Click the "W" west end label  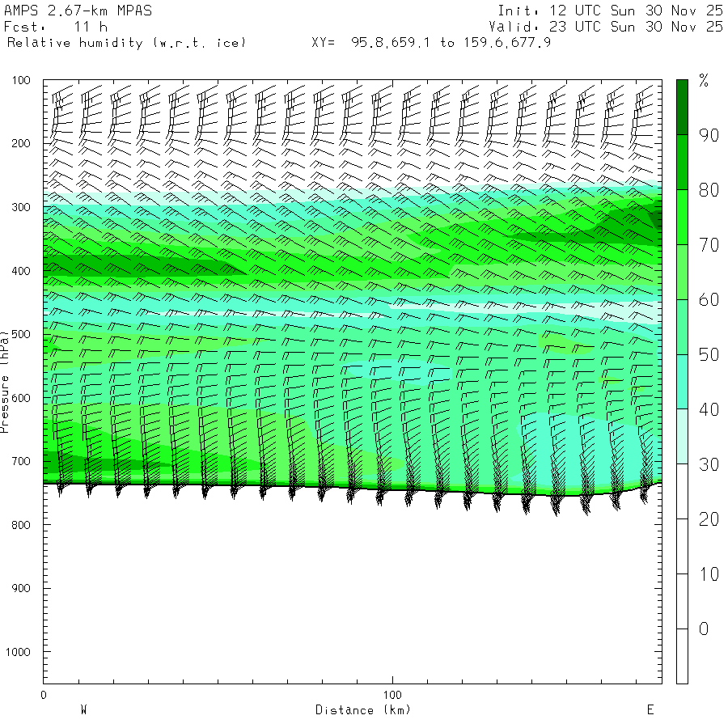point(84,709)
